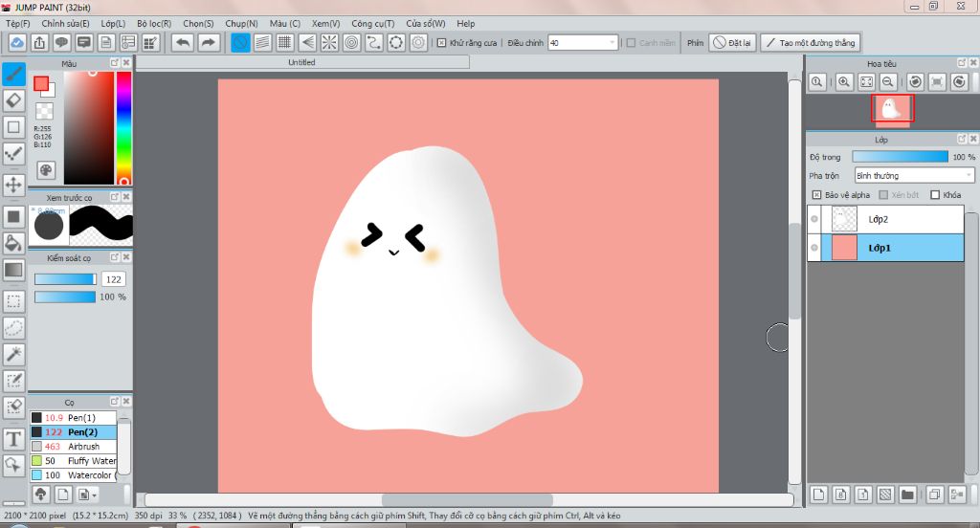Hide the Lớp2 layer visibility

[814, 219]
